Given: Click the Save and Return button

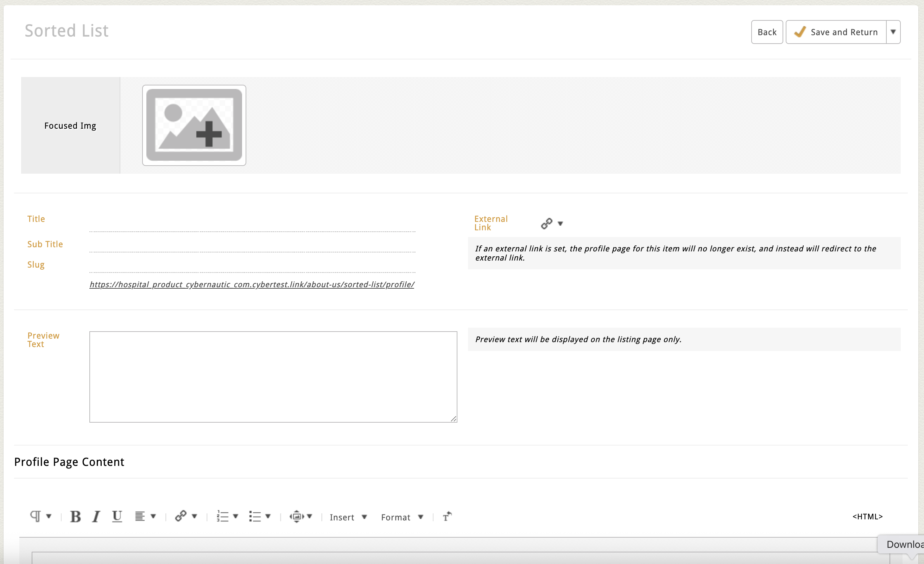Looking at the screenshot, I should coord(836,32).
